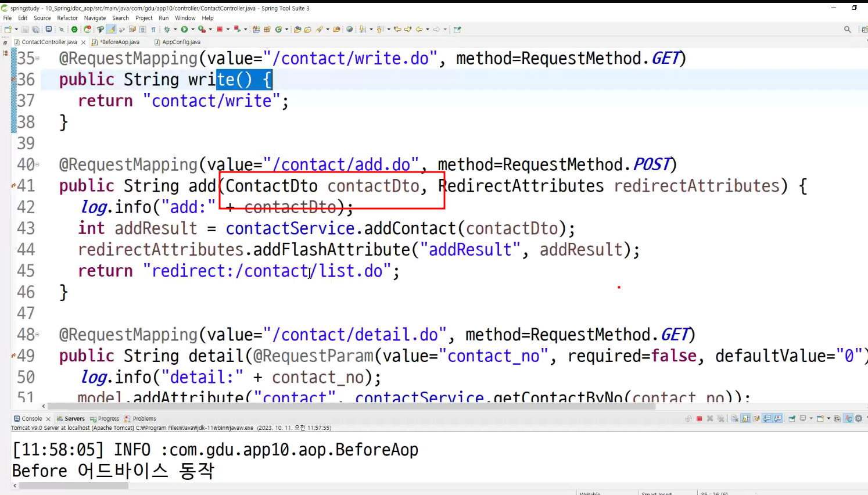This screenshot has height=495, width=868.
Task: Open the Forward navigation history dropdown
Action: [445, 29]
